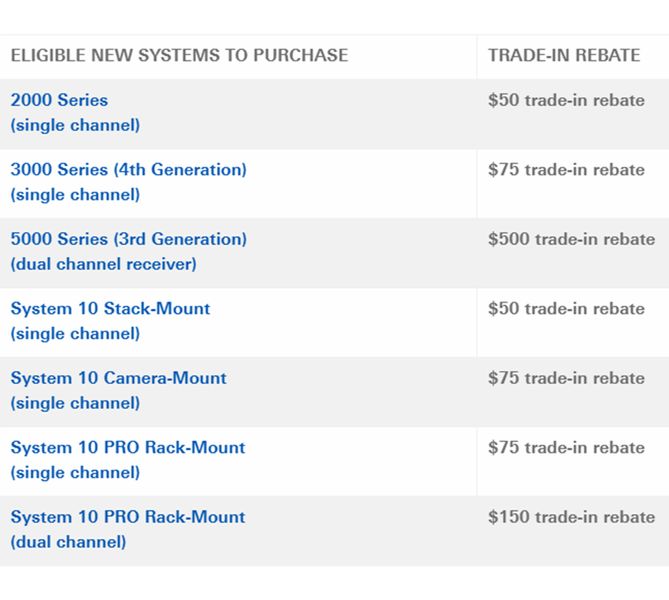Image resolution: width=669 pixels, height=600 pixels.
Task: Select the $50 rebate for 2000 Series
Action: pyautogui.click(x=567, y=100)
